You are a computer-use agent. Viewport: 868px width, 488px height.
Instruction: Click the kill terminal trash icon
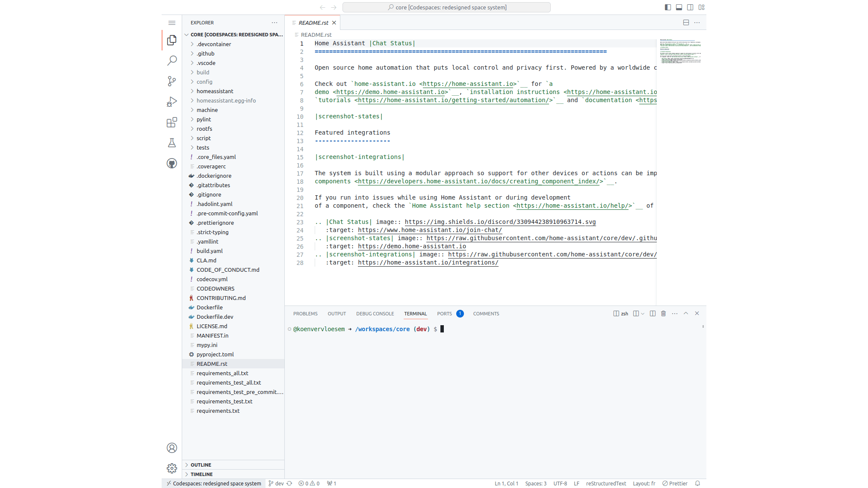point(663,314)
